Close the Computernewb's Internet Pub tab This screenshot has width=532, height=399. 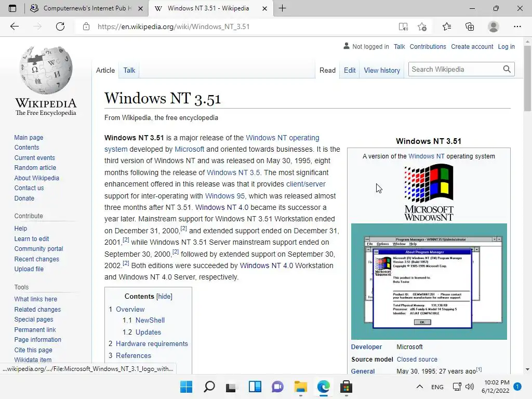point(140,8)
